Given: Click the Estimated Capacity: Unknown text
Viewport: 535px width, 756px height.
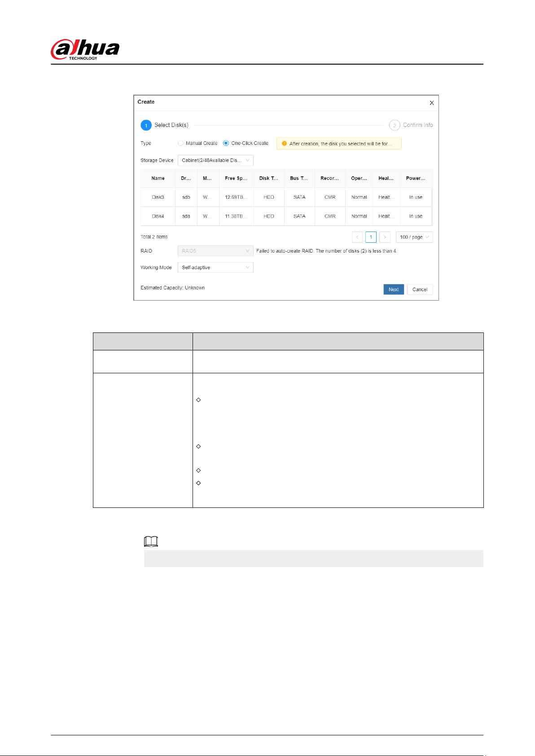Looking at the screenshot, I should point(173,288).
